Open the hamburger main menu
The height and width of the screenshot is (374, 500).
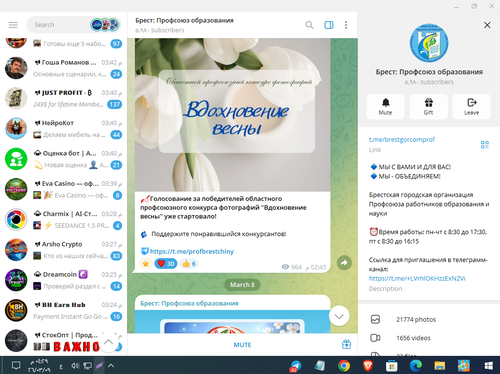click(13, 25)
